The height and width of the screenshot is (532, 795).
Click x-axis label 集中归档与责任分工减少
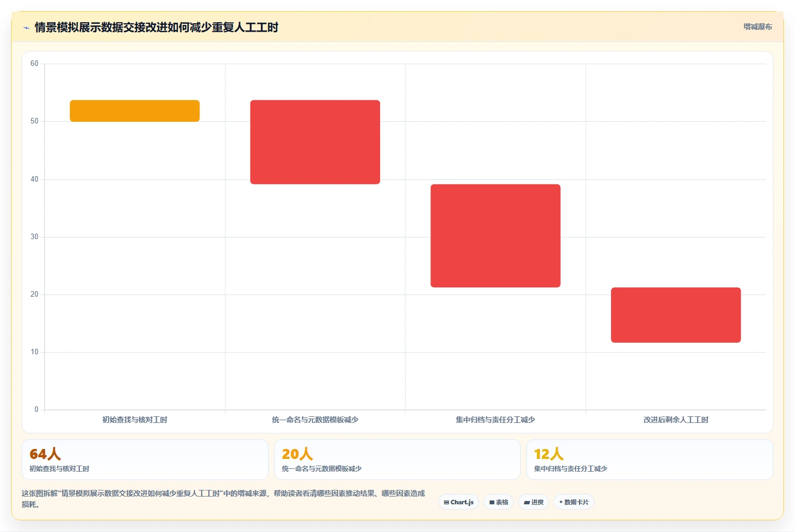point(495,420)
